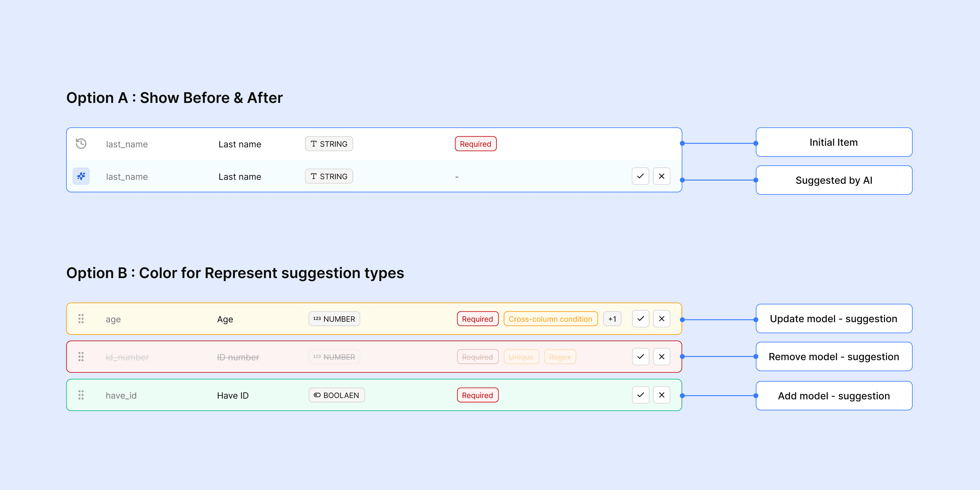The width and height of the screenshot is (980, 490).
Task: Click the NUMBER type badge on age row
Action: [x=334, y=319]
